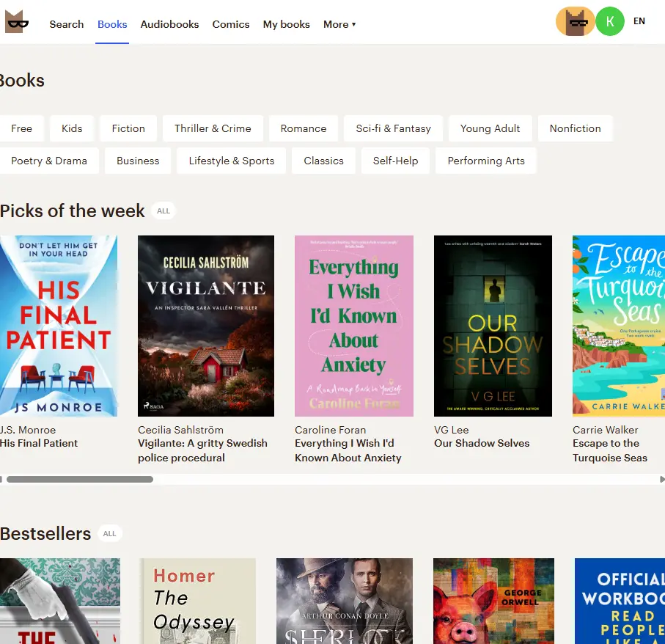Click the scrollbar right arrow

pos(662,480)
